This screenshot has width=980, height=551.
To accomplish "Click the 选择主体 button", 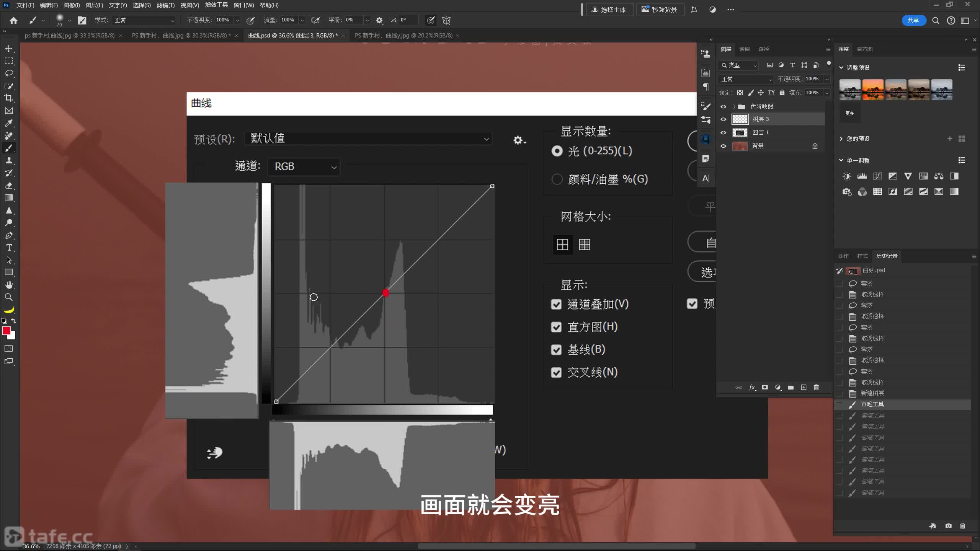I will pos(609,10).
